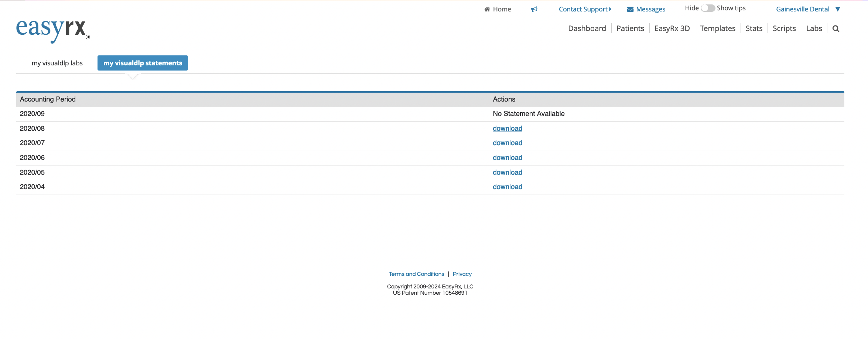Open the EasyRx 3D menu
The image size is (868, 339).
[672, 28]
